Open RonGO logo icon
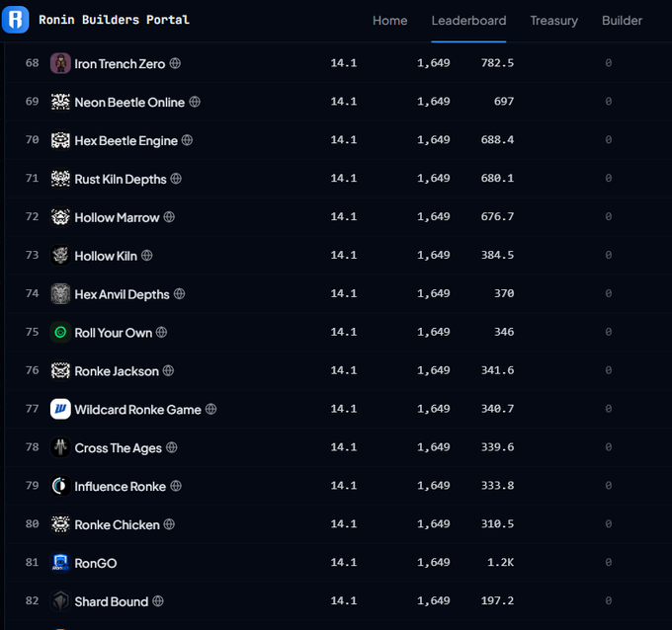672x630 pixels. click(60, 563)
